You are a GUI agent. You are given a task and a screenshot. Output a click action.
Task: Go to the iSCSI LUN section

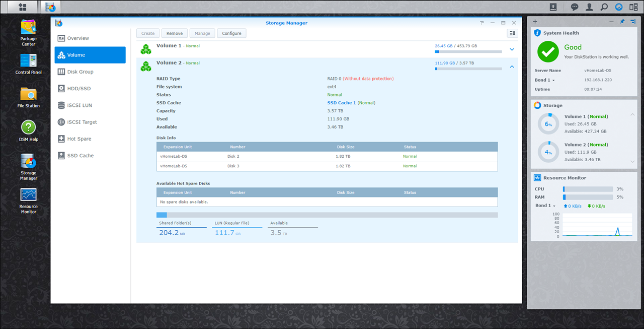79,105
